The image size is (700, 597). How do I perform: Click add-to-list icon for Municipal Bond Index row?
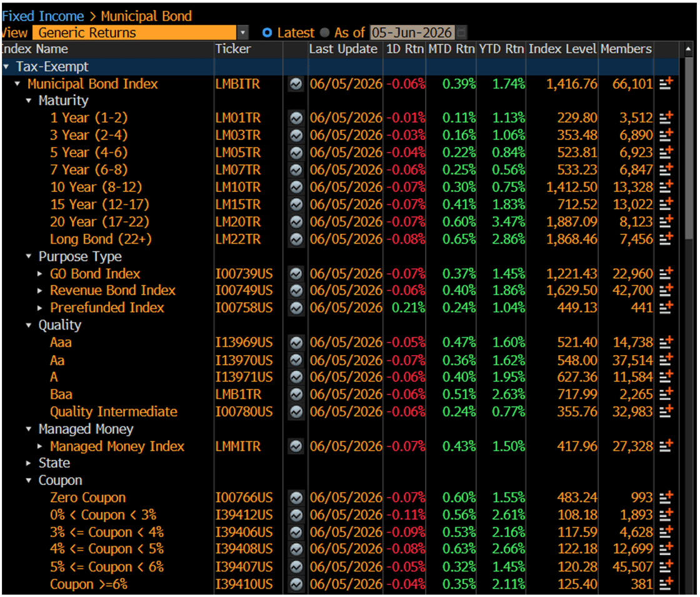666,83
